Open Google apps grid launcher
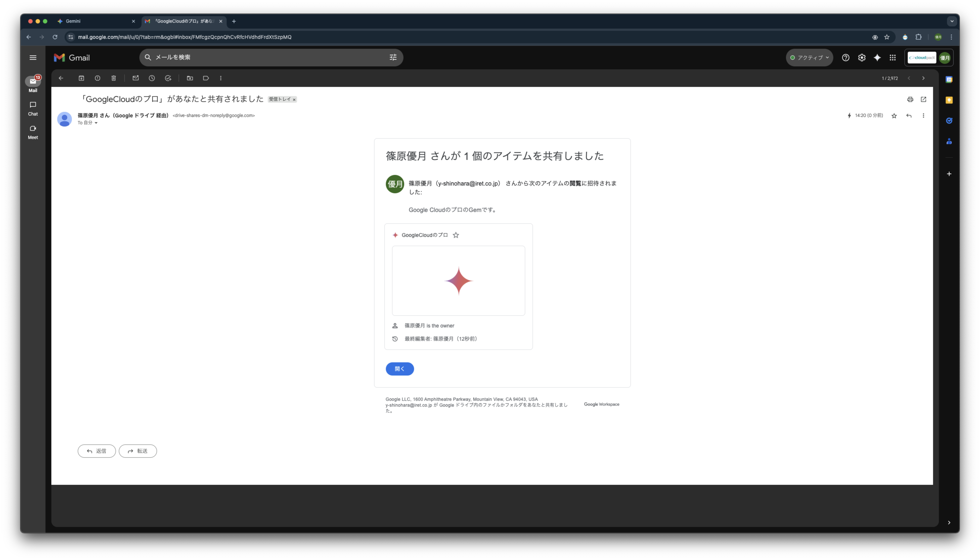 (x=892, y=58)
